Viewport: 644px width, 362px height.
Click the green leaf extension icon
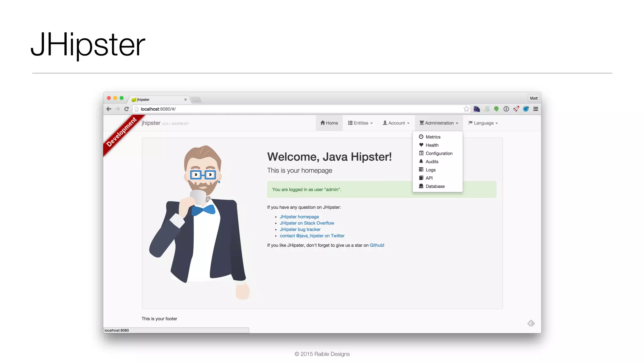point(496,109)
